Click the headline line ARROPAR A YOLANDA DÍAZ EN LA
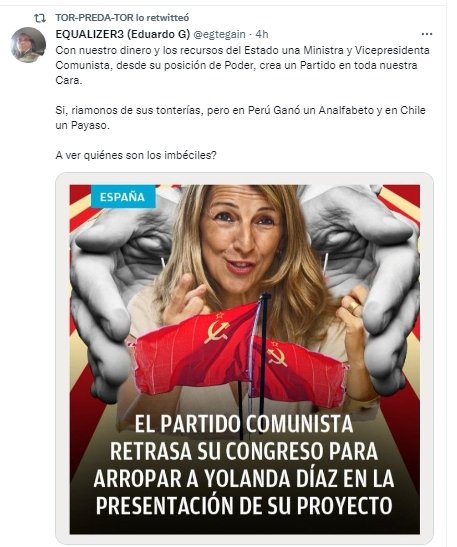The width and height of the screenshot is (457, 547). (x=244, y=478)
